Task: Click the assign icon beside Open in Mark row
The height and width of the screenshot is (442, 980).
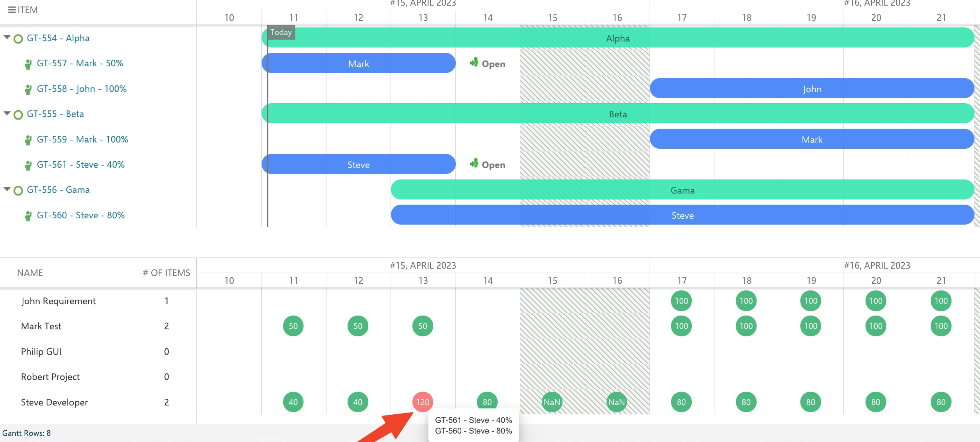Action: [x=474, y=62]
